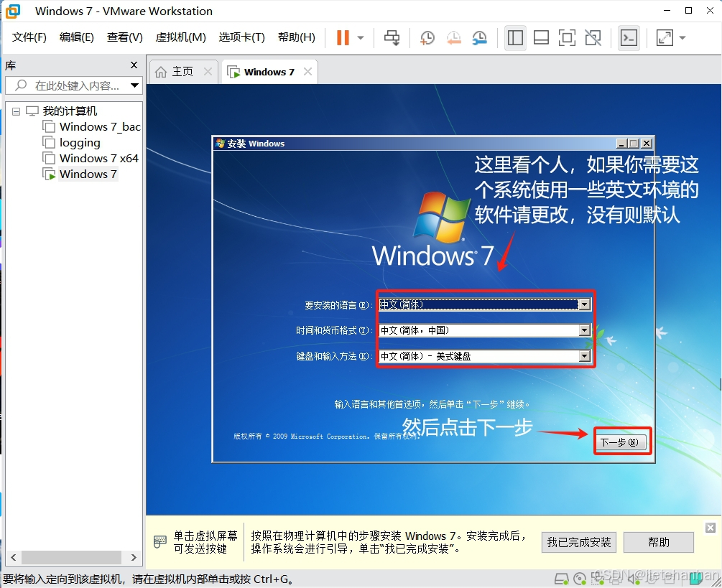Viewport: 722px width, 588px height.
Task: Send Ctrl+Alt+Del to the virtual machine
Action: (392, 38)
